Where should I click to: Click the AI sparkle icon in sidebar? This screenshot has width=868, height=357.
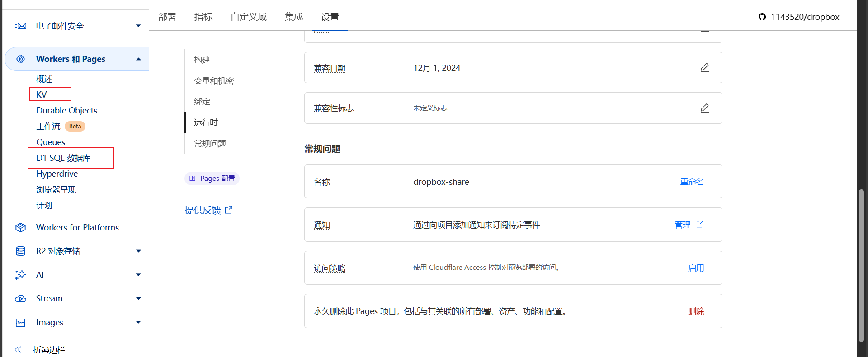20,275
